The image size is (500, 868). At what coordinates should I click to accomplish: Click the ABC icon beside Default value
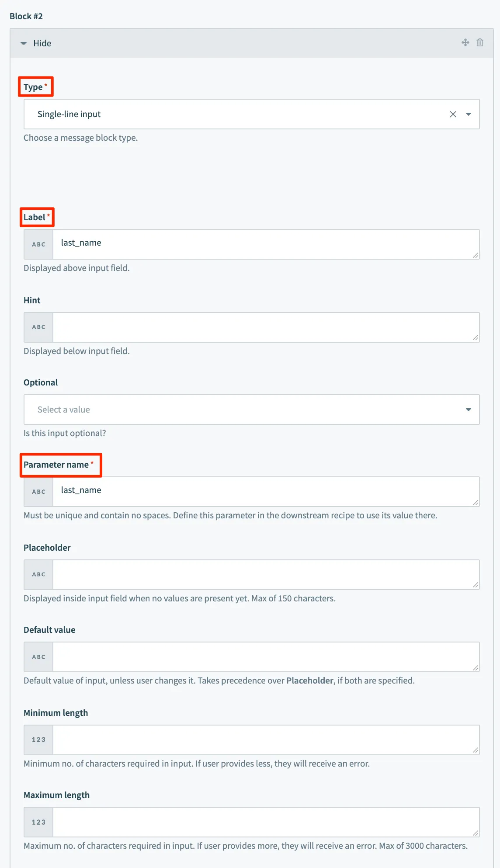[x=38, y=657]
